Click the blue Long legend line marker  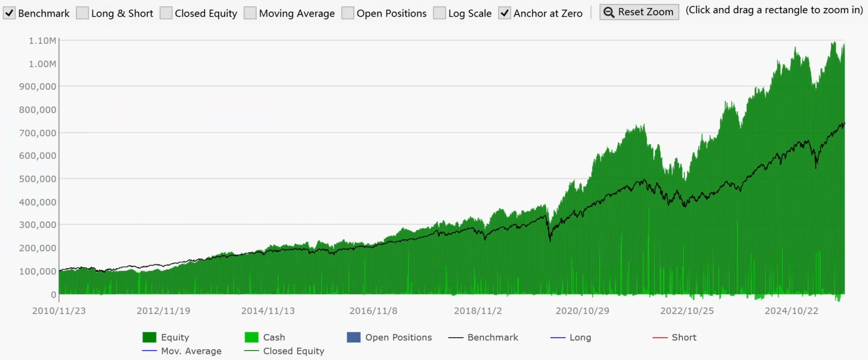(558, 338)
